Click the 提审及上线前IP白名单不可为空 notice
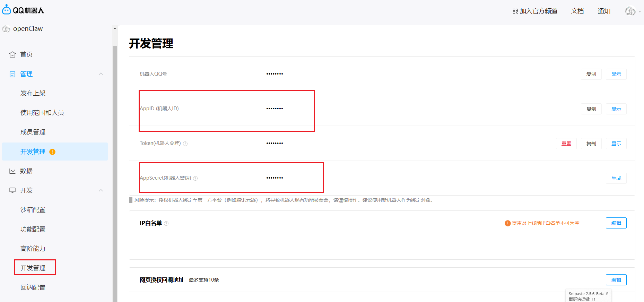This screenshot has width=644, height=302. (546, 223)
